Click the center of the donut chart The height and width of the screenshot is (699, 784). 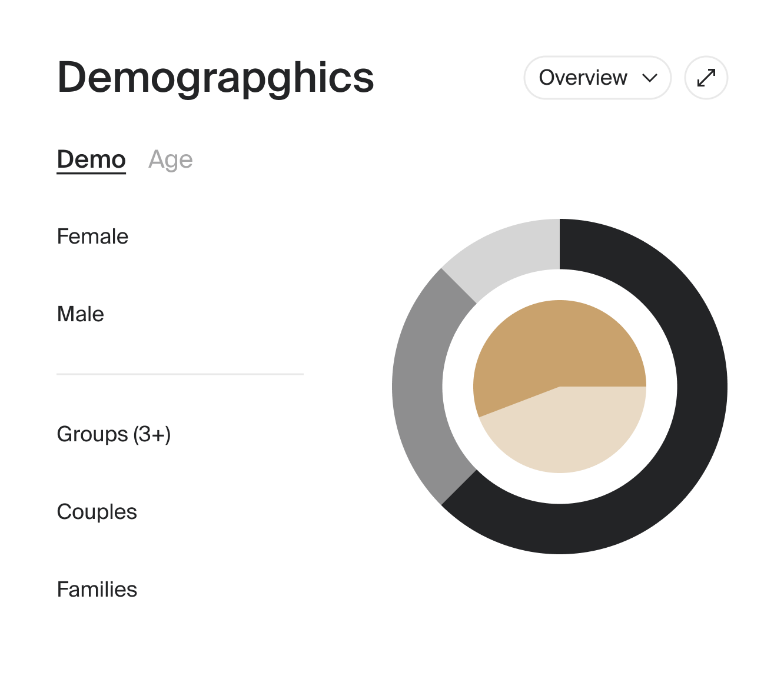pos(560,387)
